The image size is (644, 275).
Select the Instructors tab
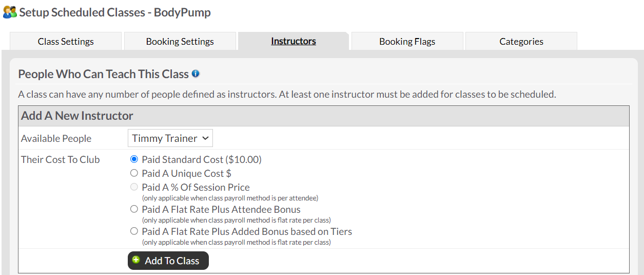294,41
